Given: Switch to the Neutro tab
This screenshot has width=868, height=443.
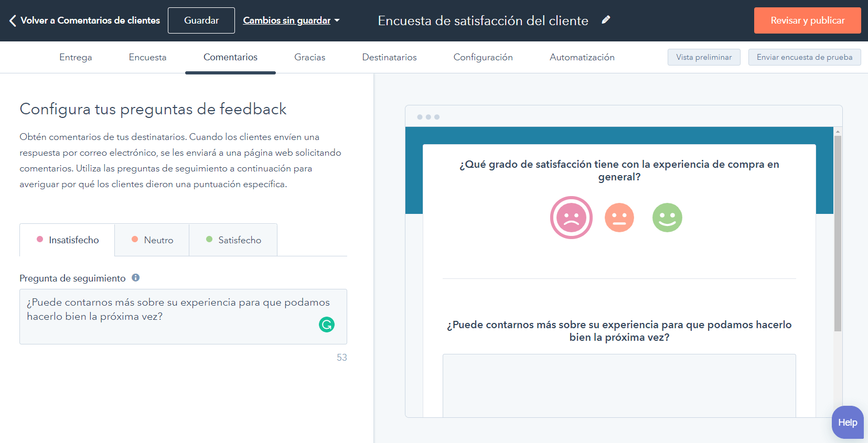Looking at the screenshot, I should point(152,240).
